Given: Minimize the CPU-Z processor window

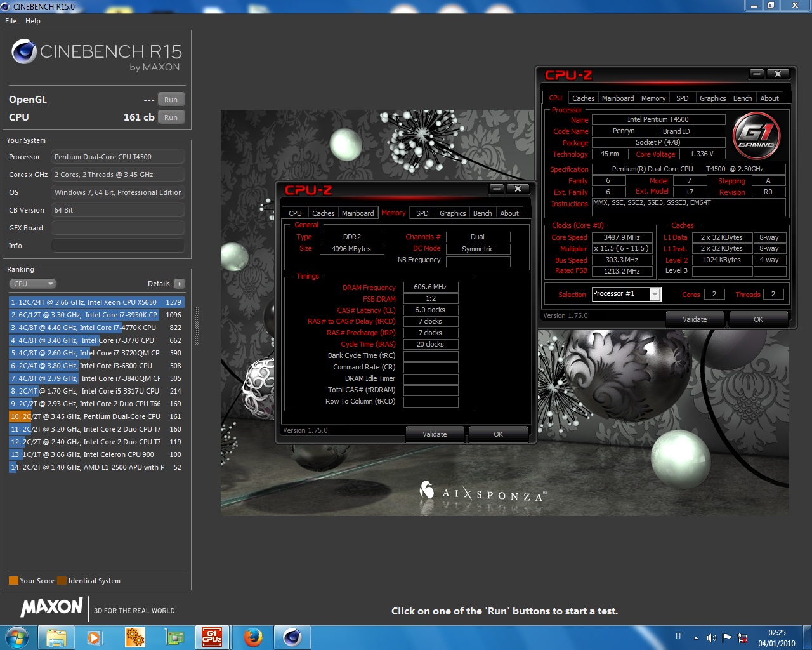Looking at the screenshot, I should click(x=756, y=74).
